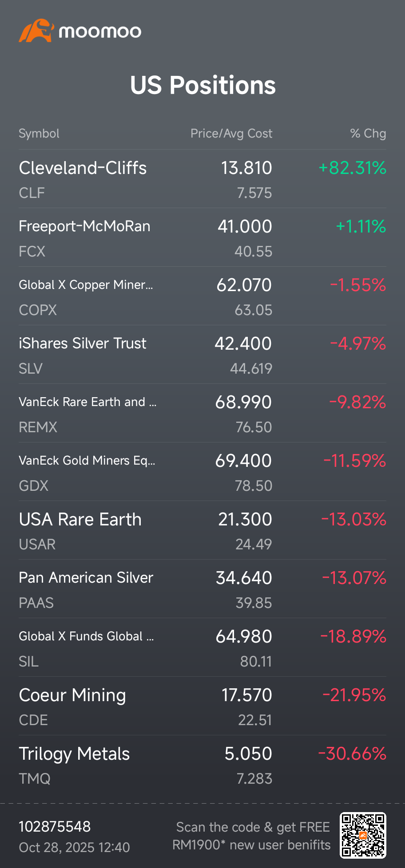Open the iShares Silver Trust position
The image size is (405, 868).
tap(82, 343)
